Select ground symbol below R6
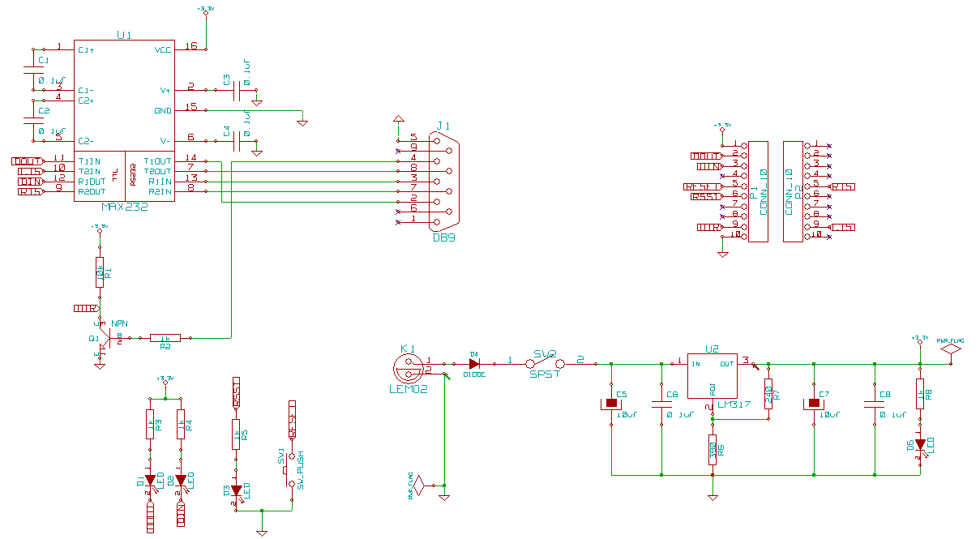 pos(713,496)
